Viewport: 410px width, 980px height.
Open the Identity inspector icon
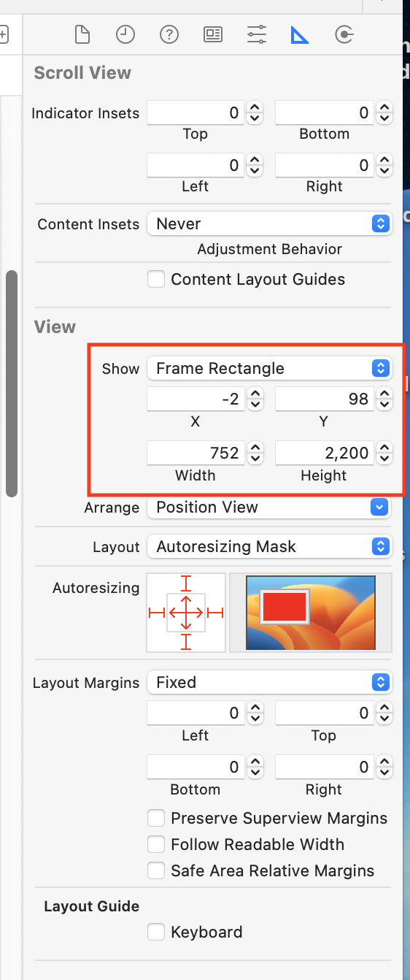tap(213, 34)
